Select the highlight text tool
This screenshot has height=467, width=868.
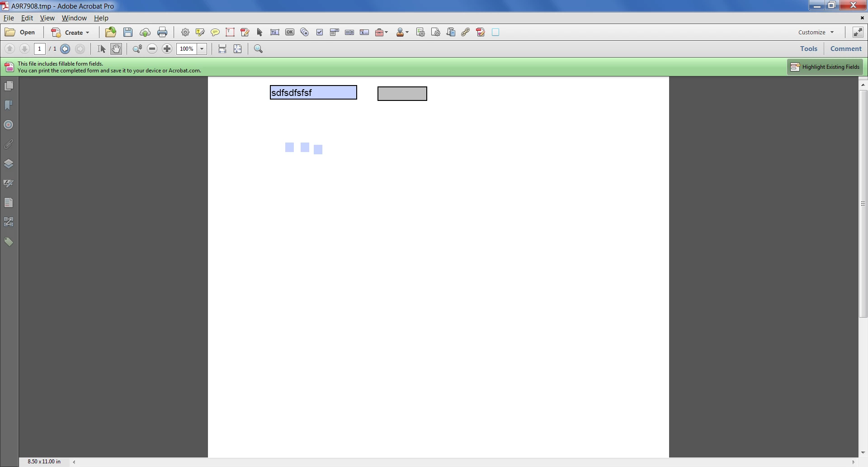coord(200,32)
